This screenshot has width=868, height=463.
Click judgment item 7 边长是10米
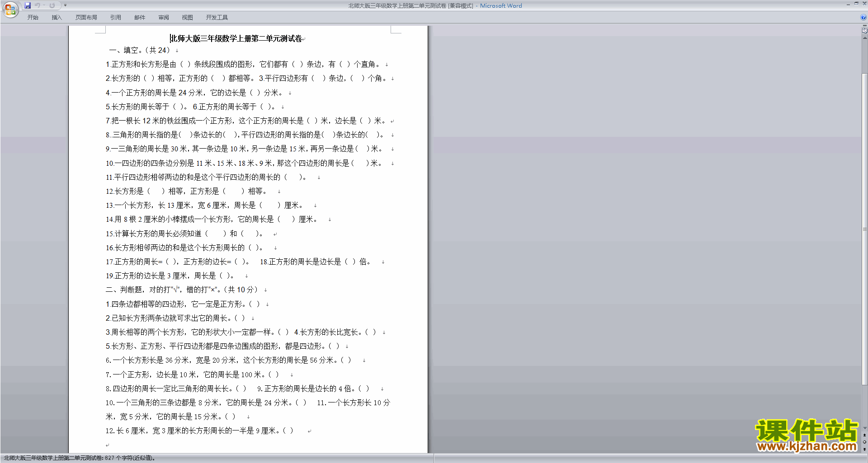(193, 374)
